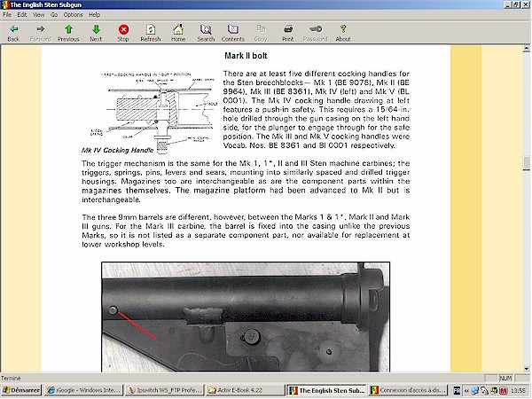Click the network connection tray icon
Viewport: 532px width, 399px height.
click(474, 391)
